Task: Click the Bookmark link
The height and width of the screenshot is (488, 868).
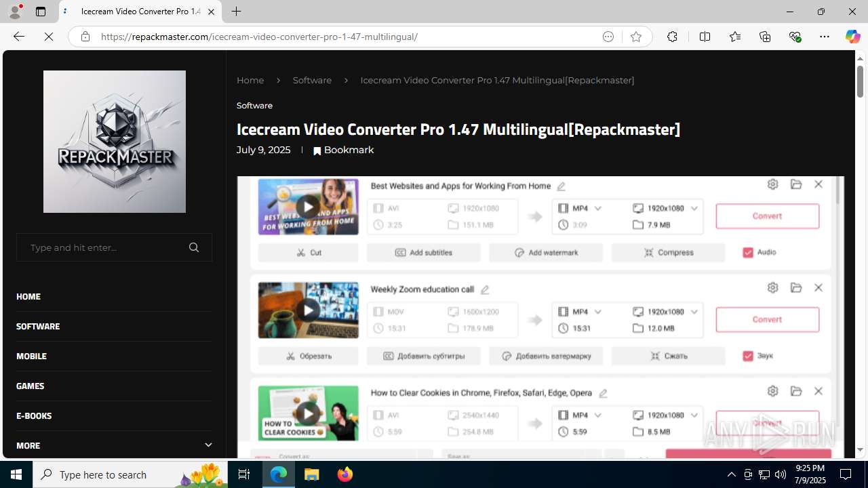Action: (343, 150)
